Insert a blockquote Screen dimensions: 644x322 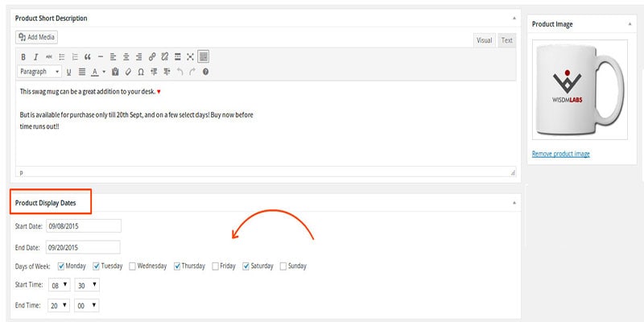click(88, 57)
